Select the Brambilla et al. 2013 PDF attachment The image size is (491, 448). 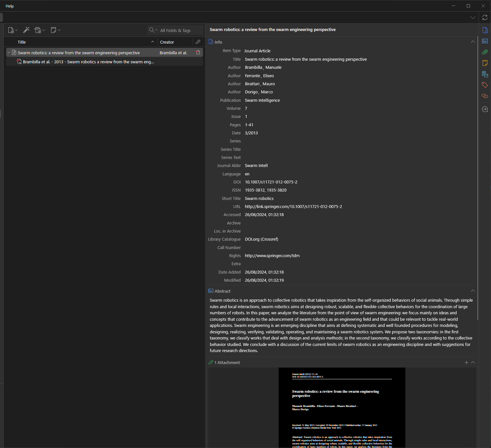click(104, 62)
